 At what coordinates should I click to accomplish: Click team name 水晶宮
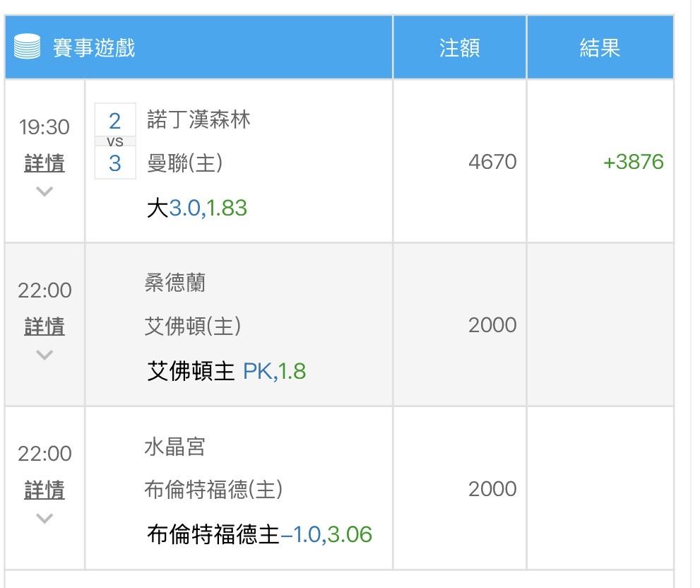(174, 447)
